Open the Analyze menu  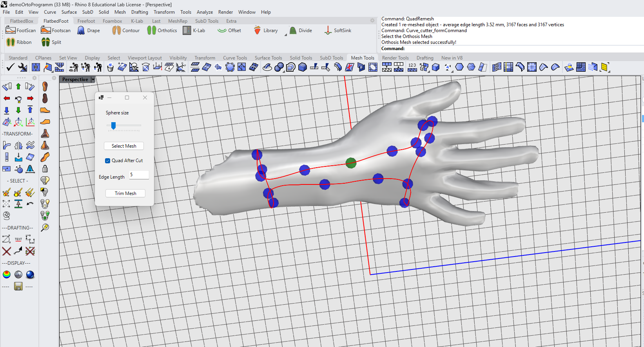(205, 12)
